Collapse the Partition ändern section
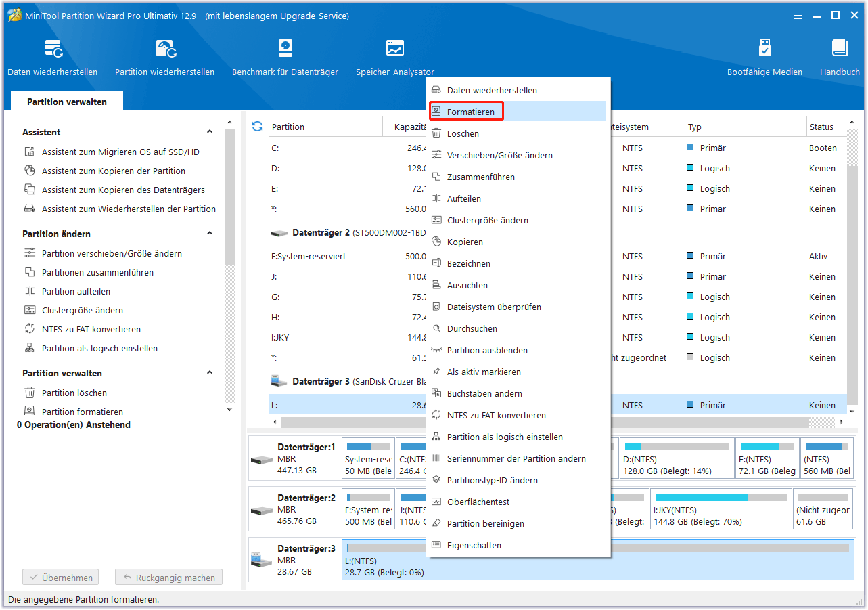Screen dimensions: 868x610 210,234
